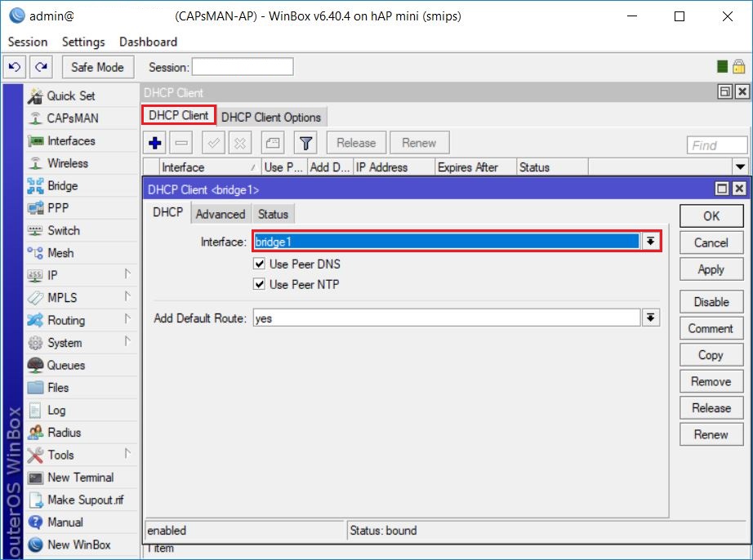Expand the Tools submenu
Image resolution: width=753 pixels, height=560 pixels.
pos(127,454)
